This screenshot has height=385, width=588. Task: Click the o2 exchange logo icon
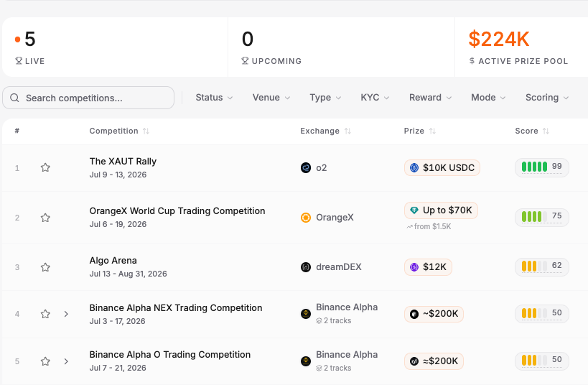point(306,168)
